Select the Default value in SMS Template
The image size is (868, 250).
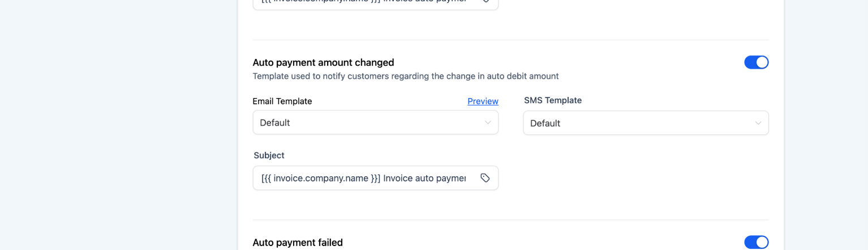pyautogui.click(x=545, y=123)
